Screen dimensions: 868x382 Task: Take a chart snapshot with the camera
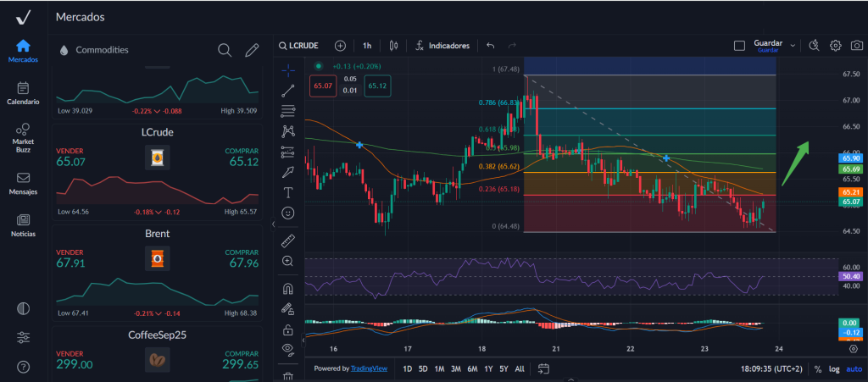click(856, 46)
